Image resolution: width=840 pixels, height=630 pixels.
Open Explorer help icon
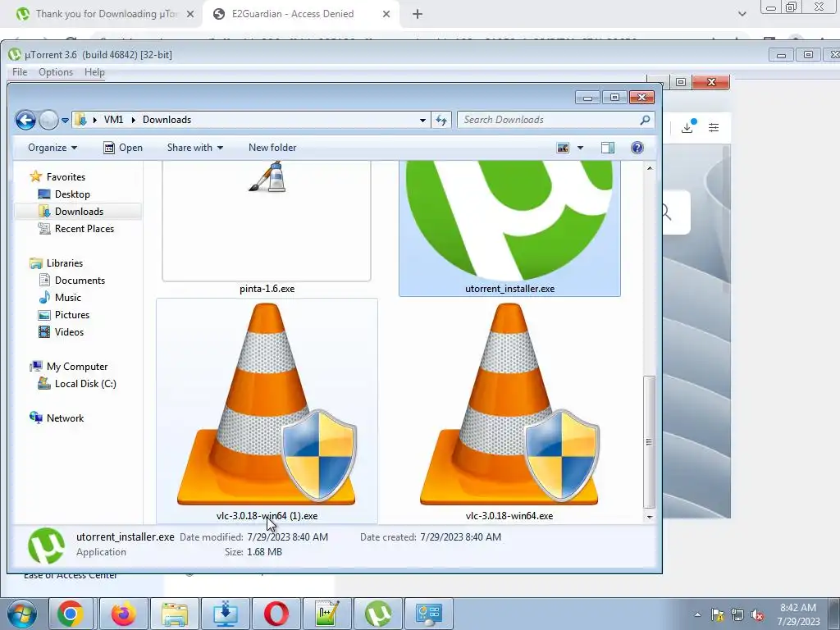pyautogui.click(x=637, y=148)
